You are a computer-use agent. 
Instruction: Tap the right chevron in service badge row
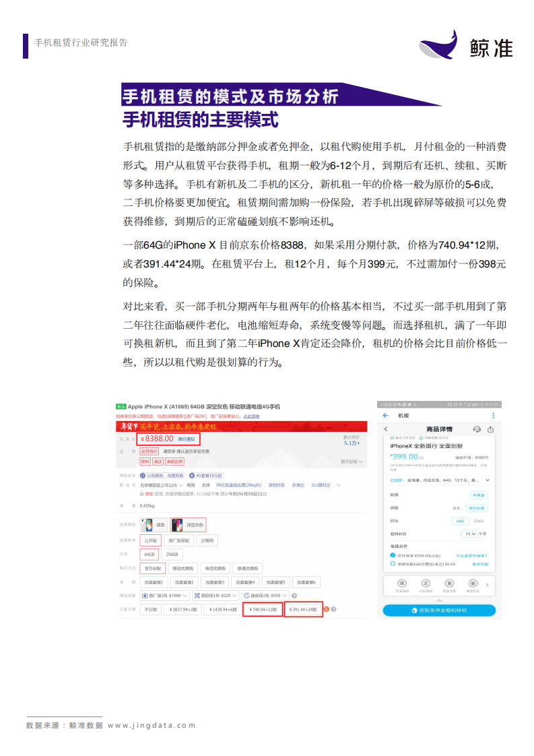[x=488, y=585]
